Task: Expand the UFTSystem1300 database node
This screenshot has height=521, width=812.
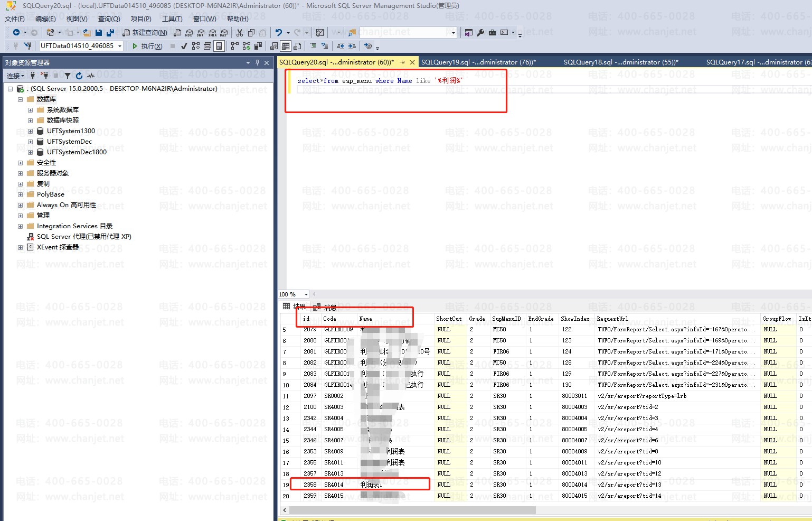Action: click(30, 131)
